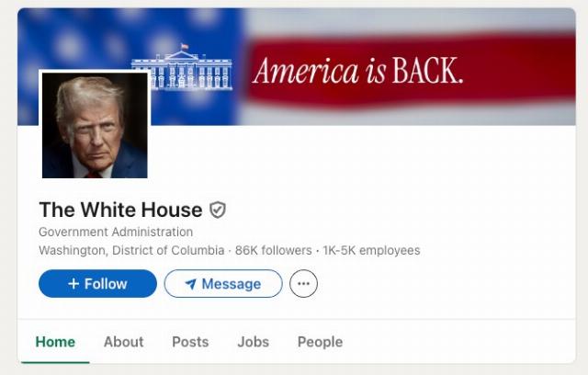Open the Posts tab
588x375 pixels.
point(190,342)
